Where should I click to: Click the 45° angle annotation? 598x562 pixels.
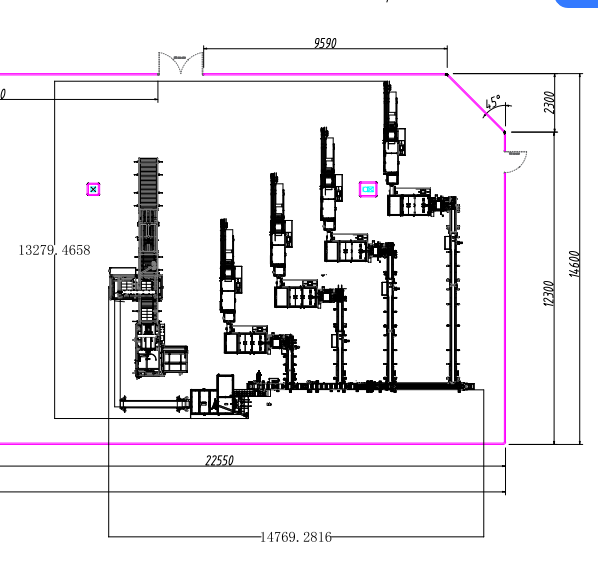(493, 102)
